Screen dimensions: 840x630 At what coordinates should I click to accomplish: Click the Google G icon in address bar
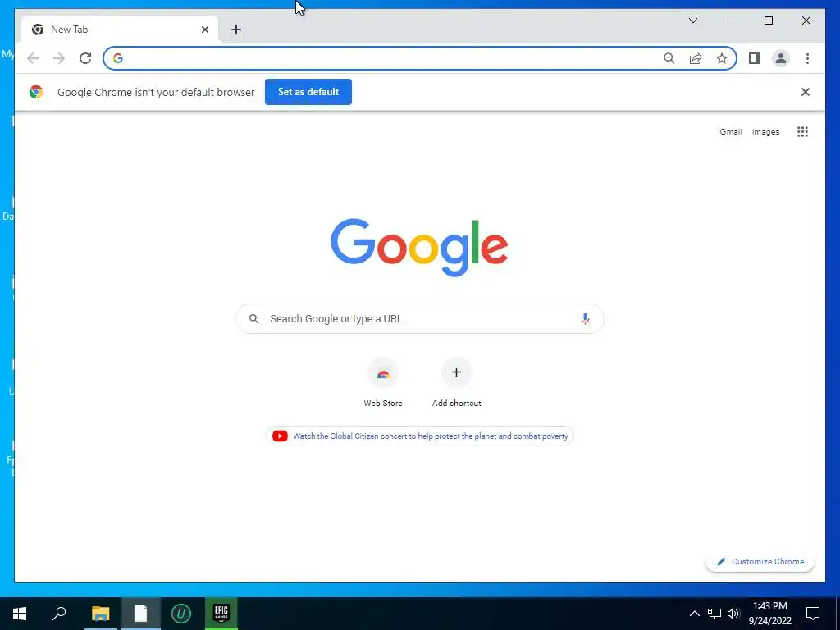pyautogui.click(x=118, y=58)
